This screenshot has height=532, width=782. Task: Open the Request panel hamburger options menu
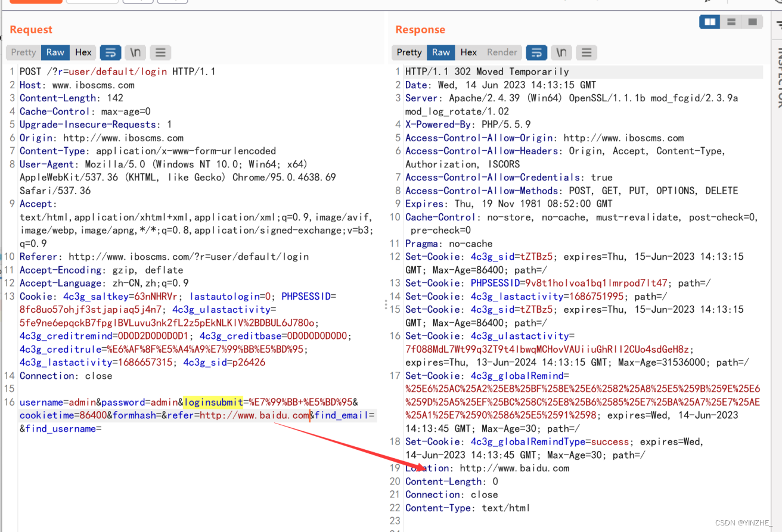(x=160, y=52)
